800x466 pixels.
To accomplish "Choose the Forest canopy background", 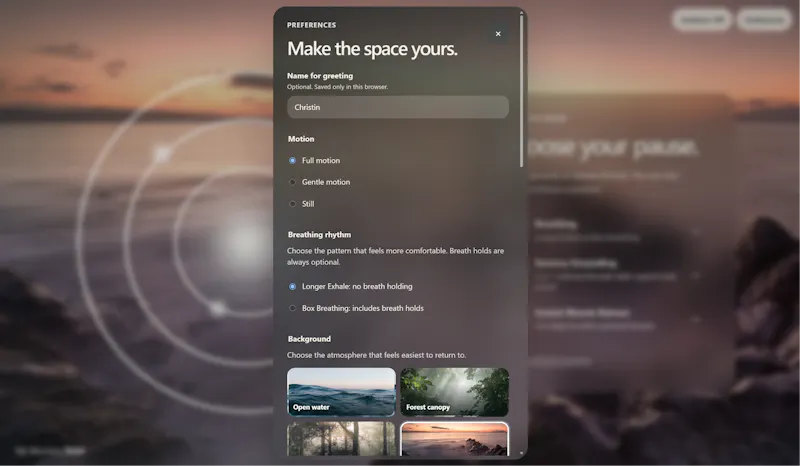I will pyautogui.click(x=455, y=392).
